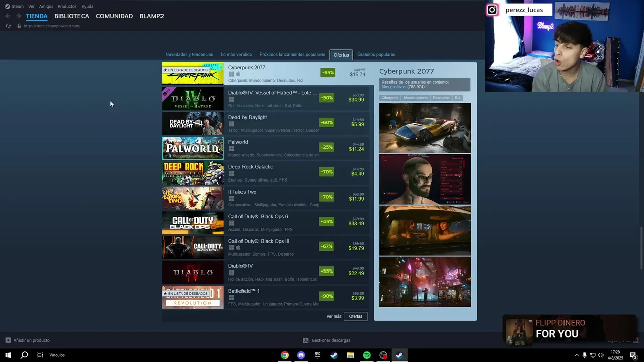Click the neon city street screenshot
Viewport: 644px width, 362px height.
click(425, 282)
